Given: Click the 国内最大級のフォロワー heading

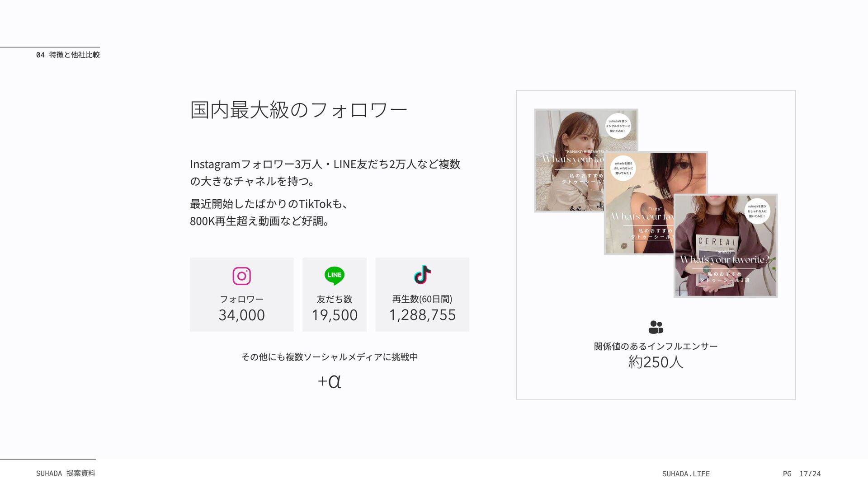Looking at the screenshot, I should point(298,110).
